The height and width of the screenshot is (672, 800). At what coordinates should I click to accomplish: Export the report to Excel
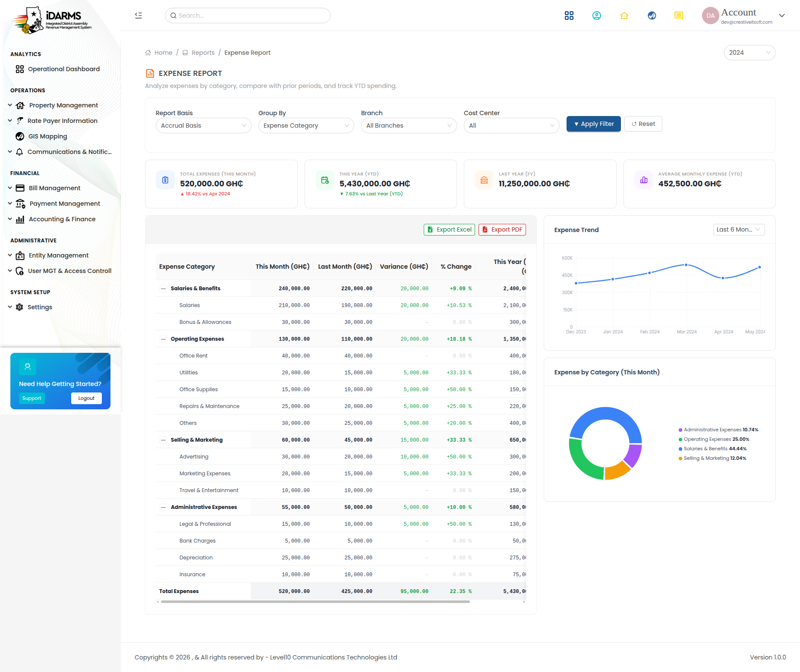[x=449, y=229]
